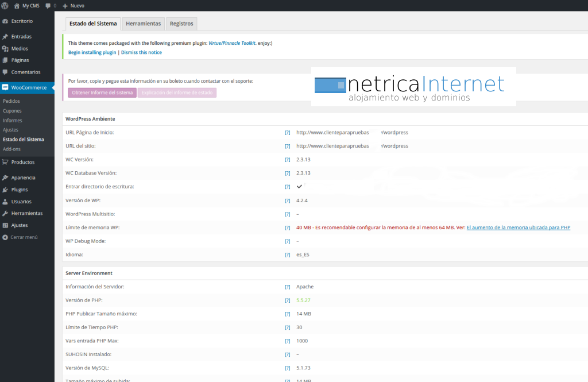Click help [?] icon for Idioma
The width and height of the screenshot is (588, 382).
pyautogui.click(x=287, y=254)
